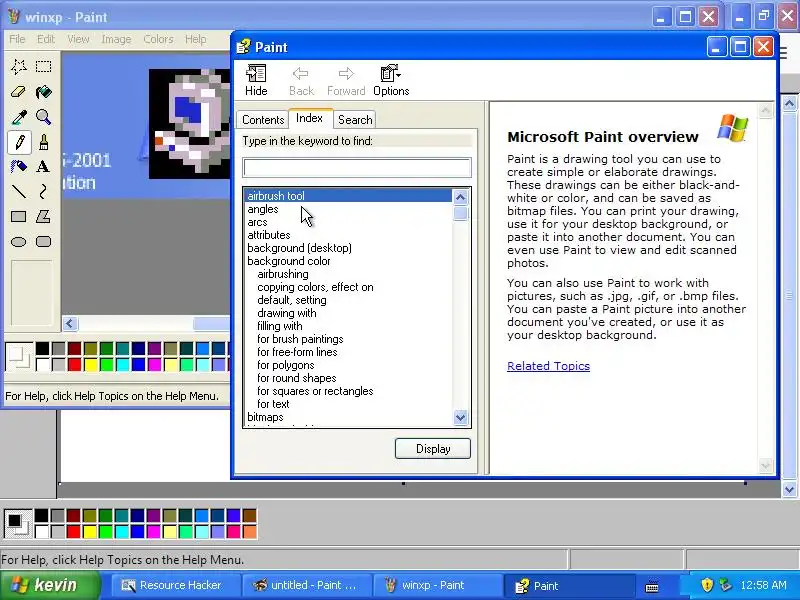Pick the Text tool letter A
This screenshot has height=600, width=800.
click(x=43, y=166)
